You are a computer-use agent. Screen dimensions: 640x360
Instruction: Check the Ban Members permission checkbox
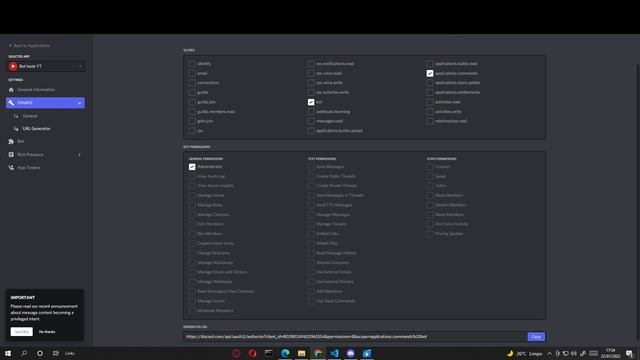coord(192,234)
